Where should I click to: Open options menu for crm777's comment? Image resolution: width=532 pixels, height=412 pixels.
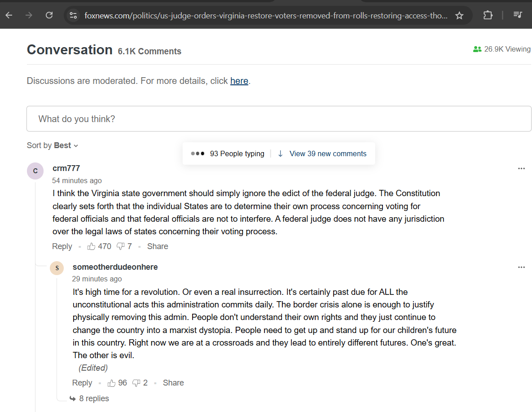click(522, 169)
